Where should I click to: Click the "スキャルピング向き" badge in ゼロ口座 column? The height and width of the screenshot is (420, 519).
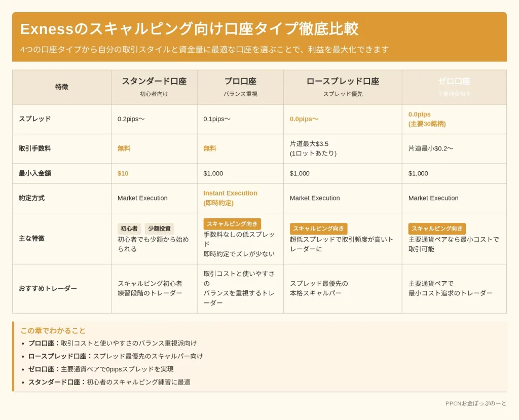click(437, 228)
